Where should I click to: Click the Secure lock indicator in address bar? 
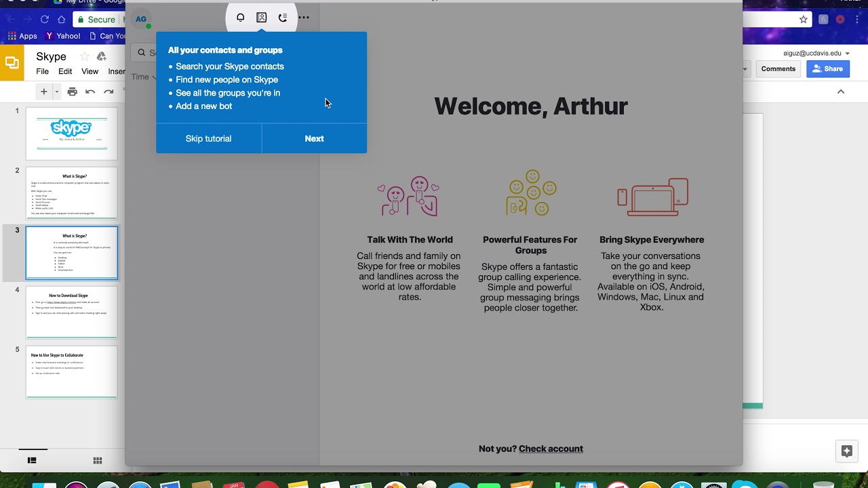coord(96,20)
